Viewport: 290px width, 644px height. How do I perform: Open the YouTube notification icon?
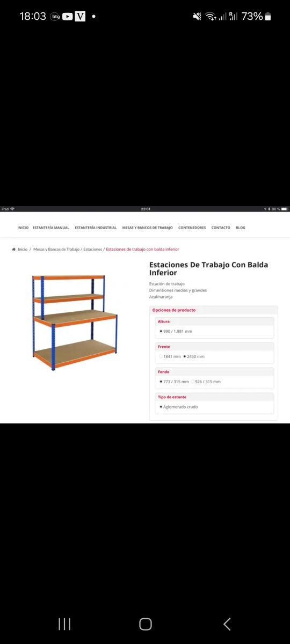click(68, 17)
